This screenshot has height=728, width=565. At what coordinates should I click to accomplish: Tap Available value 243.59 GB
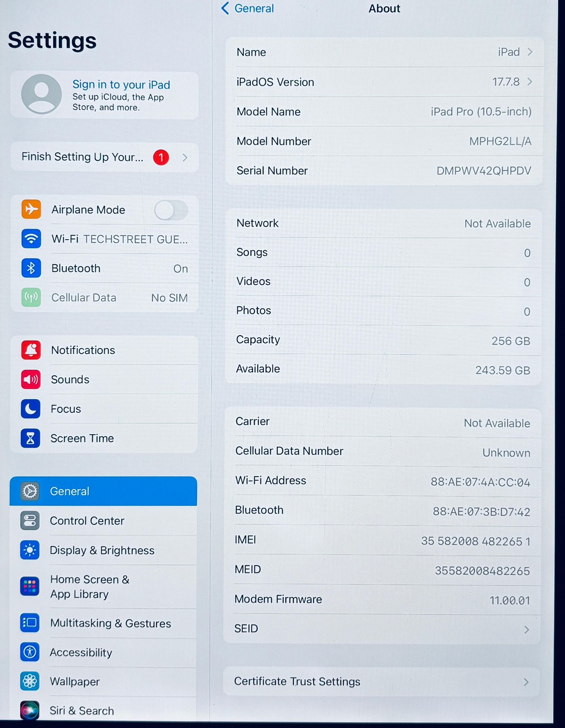[x=503, y=370]
